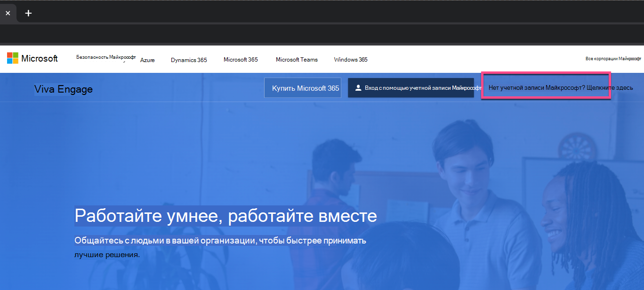Click the person icon on sign-in button
Image resolution: width=644 pixels, height=290 pixels.
click(358, 88)
